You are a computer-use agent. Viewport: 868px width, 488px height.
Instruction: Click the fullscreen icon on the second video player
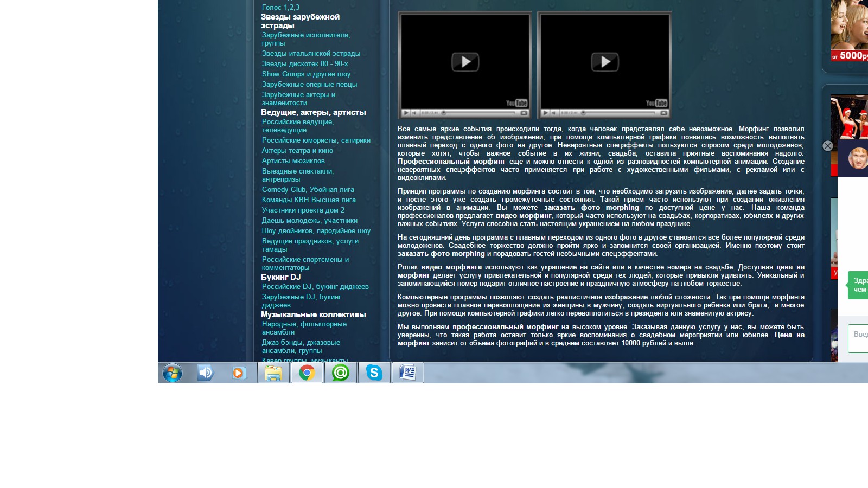(x=663, y=113)
